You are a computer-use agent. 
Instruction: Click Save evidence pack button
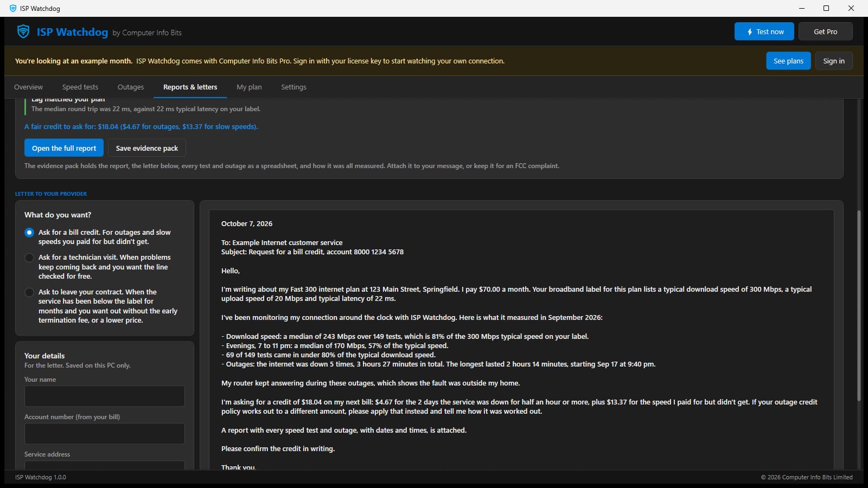click(x=147, y=148)
